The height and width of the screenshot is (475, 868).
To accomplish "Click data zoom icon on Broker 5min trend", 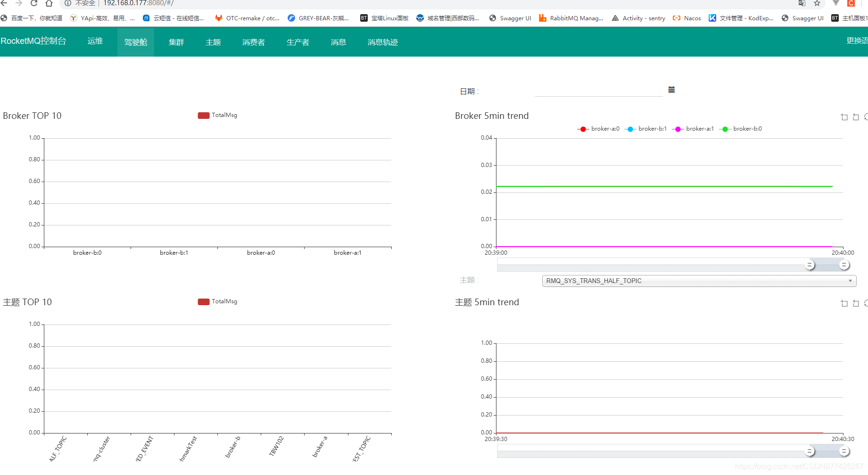I will pyautogui.click(x=844, y=117).
